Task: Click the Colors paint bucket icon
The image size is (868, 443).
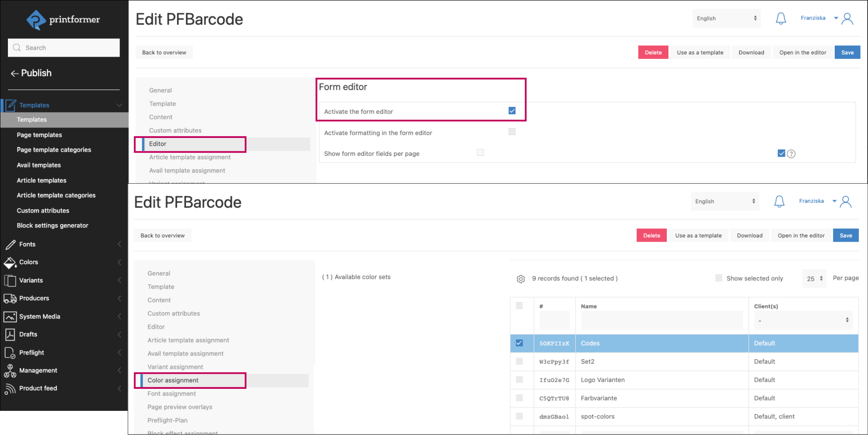Action: tap(10, 263)
